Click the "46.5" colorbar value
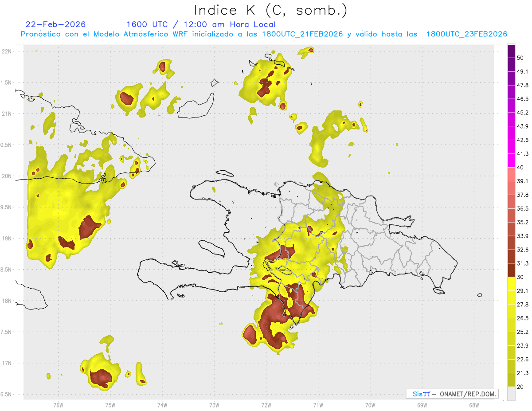532x411 pixels. pyautogui.click(x=522, y=99)
